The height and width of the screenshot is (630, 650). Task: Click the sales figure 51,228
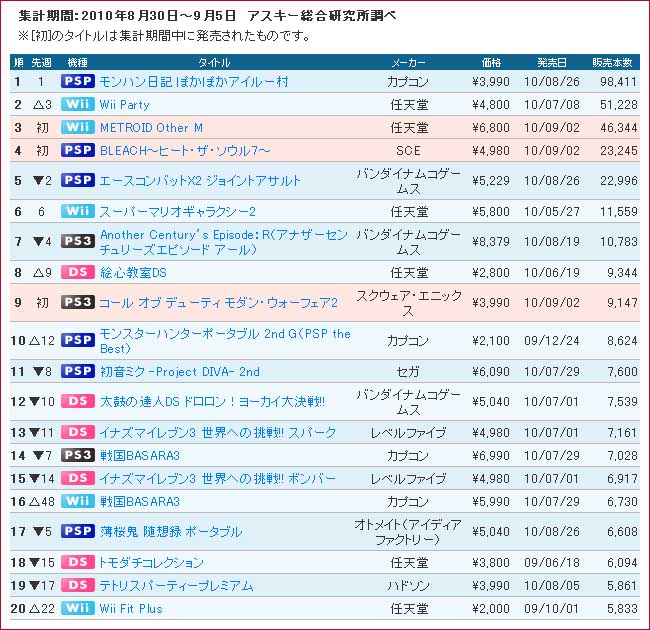pyautogui.click(x=618, y=105)
